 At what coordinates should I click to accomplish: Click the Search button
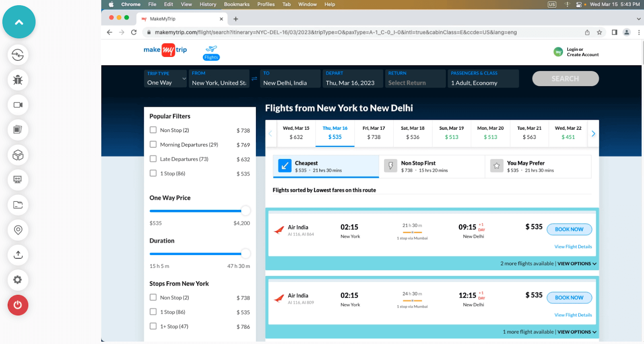click(x=566, y=79)
